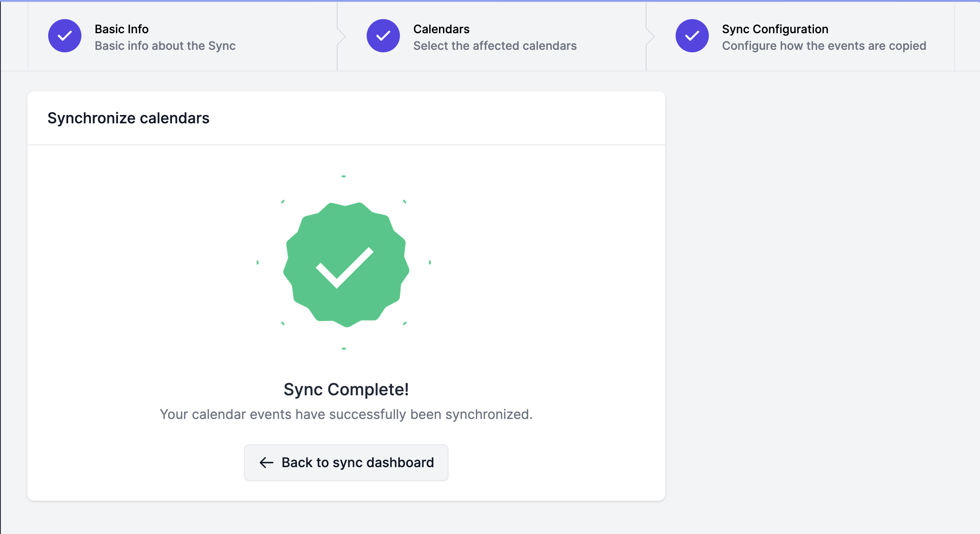Click the Calendars step checkmark circle
The width and height of the screenshot is (980, 534).
383,36
